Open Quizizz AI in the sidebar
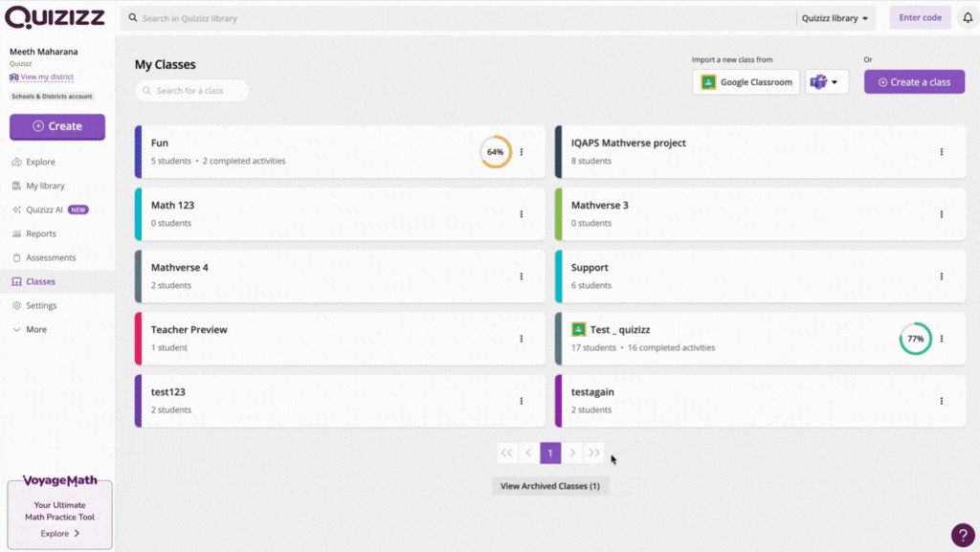980x552 pixels. coord(50,210)
